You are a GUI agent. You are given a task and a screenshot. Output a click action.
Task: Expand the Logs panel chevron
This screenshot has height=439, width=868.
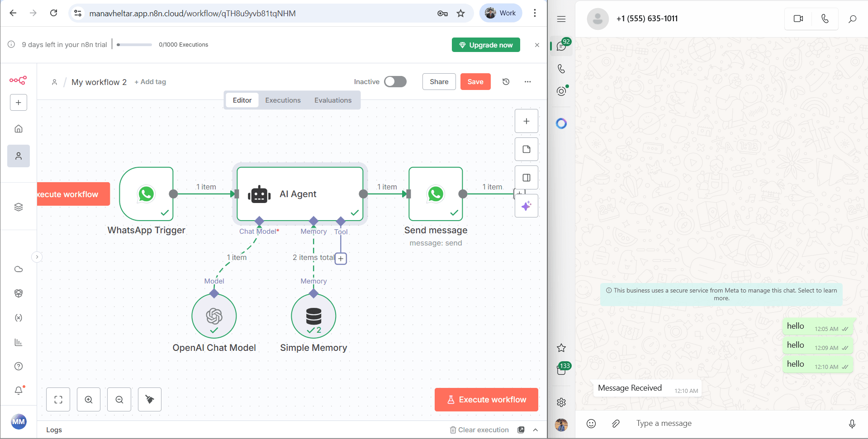click(536, 430)
